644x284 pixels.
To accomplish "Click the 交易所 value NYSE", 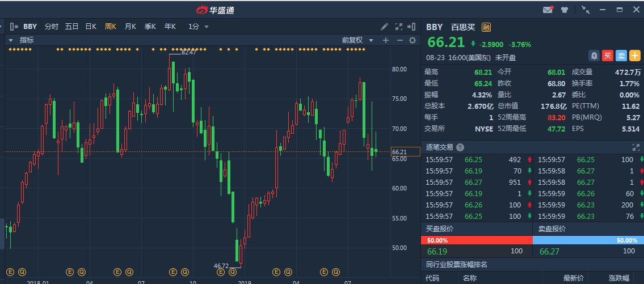I will pos(484,129).
